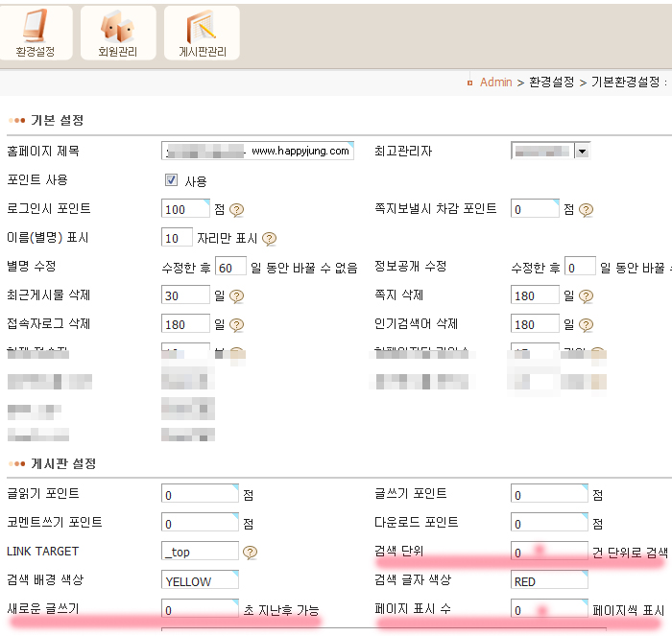The width and height of the screenshot is (672, 636).
Task: Click help icon next to 최근게시물 삭제
Action: point(236,296)
